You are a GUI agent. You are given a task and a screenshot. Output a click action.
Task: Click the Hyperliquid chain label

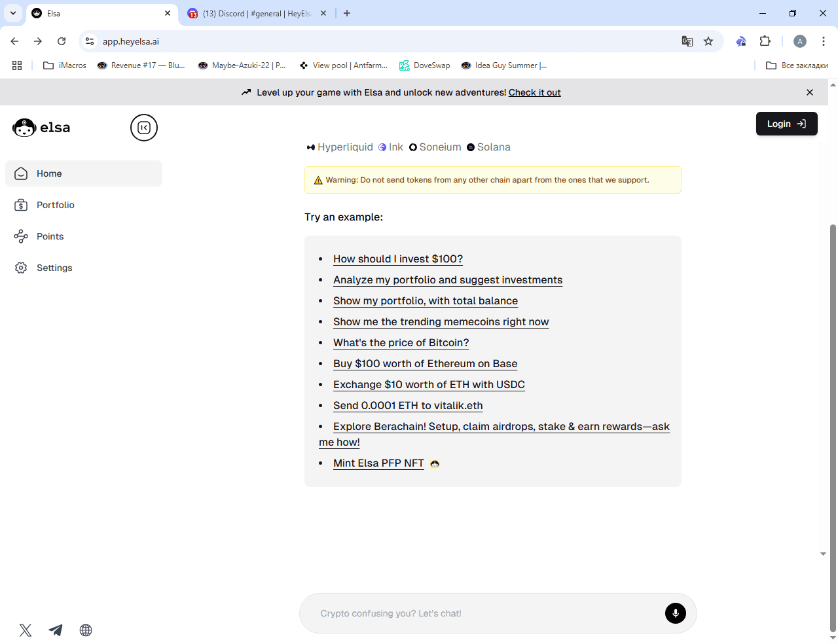340,147
